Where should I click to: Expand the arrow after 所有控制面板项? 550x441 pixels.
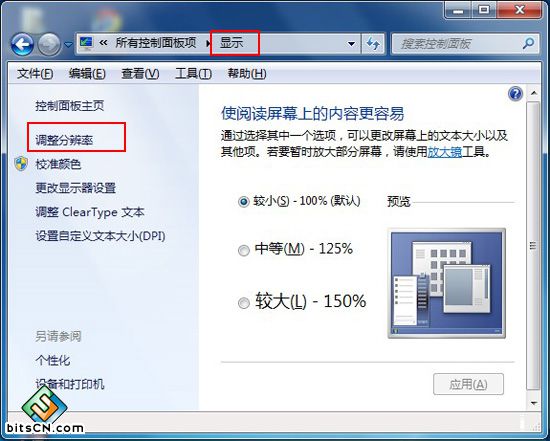pyautogui.click(x=208, y=44)
